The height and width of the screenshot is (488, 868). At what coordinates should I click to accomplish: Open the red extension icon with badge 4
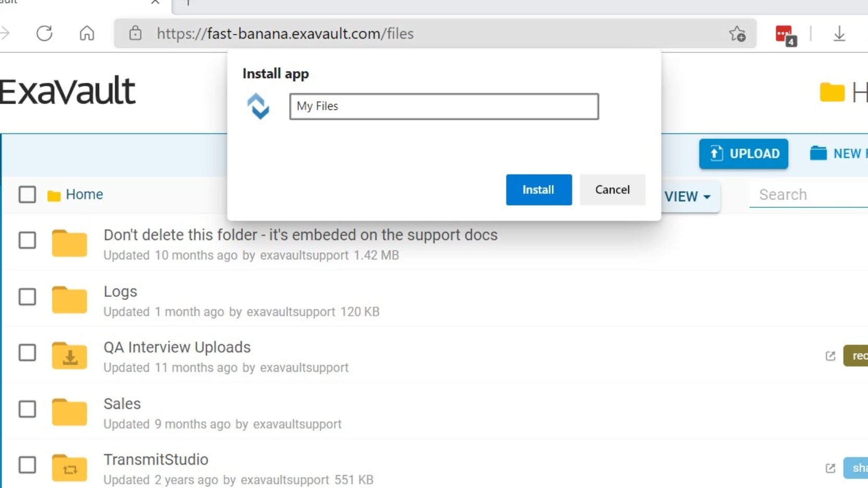pyautogui.click(x=785, y=35)
